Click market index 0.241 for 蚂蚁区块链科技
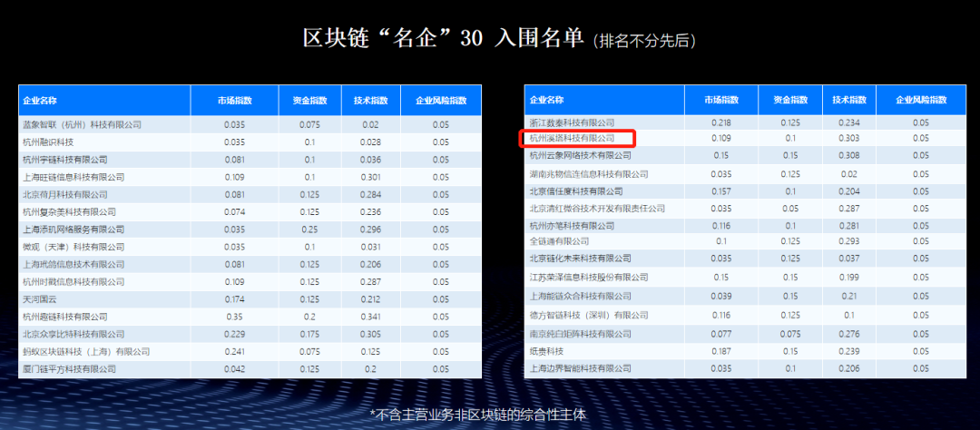The image size is (980, 430). pyautogui.click(x=235, y=352)
